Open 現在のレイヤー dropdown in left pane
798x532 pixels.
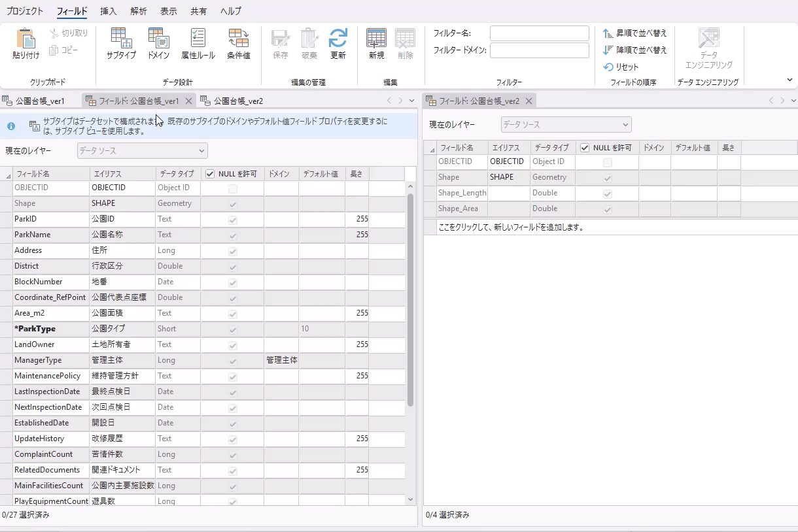pyautogui.click(x=142, y=151)
